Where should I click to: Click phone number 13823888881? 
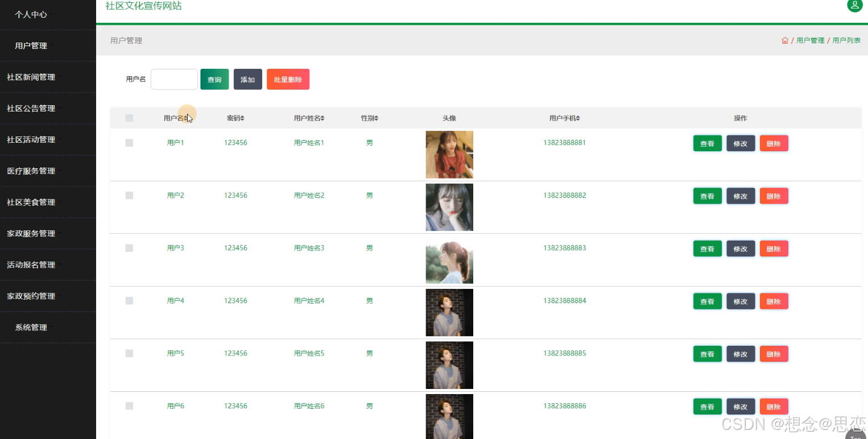(564, 143)
